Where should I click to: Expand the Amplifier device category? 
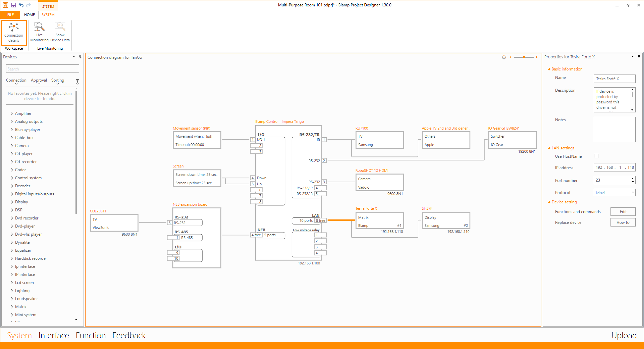(x=12, y=113)
